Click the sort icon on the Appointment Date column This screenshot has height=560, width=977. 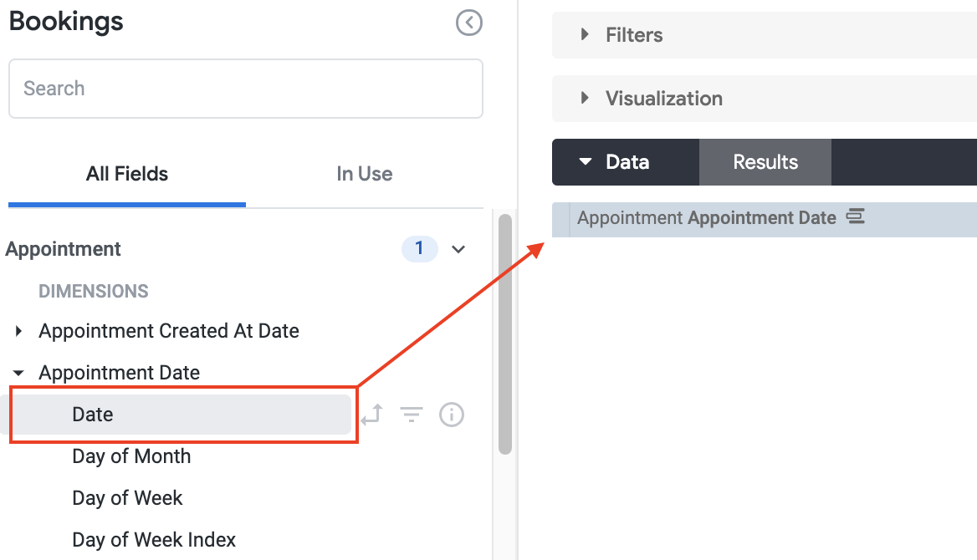pos(855,216)
